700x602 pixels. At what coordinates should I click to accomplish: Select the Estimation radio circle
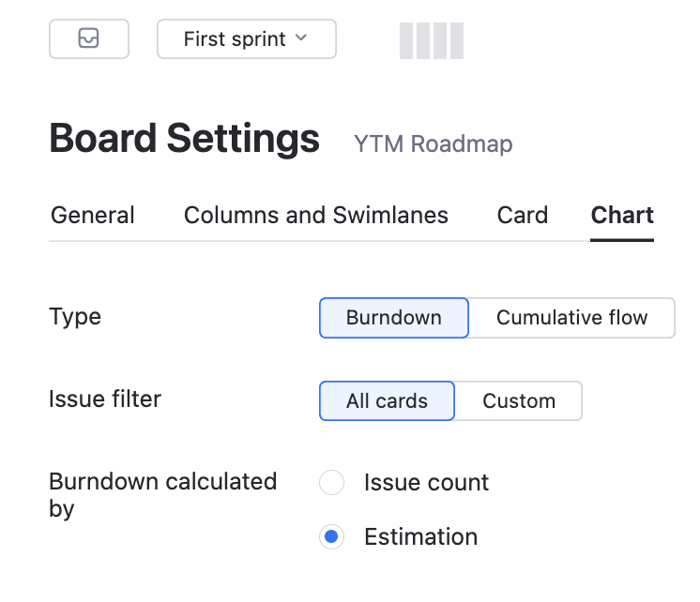click(332, 537)
